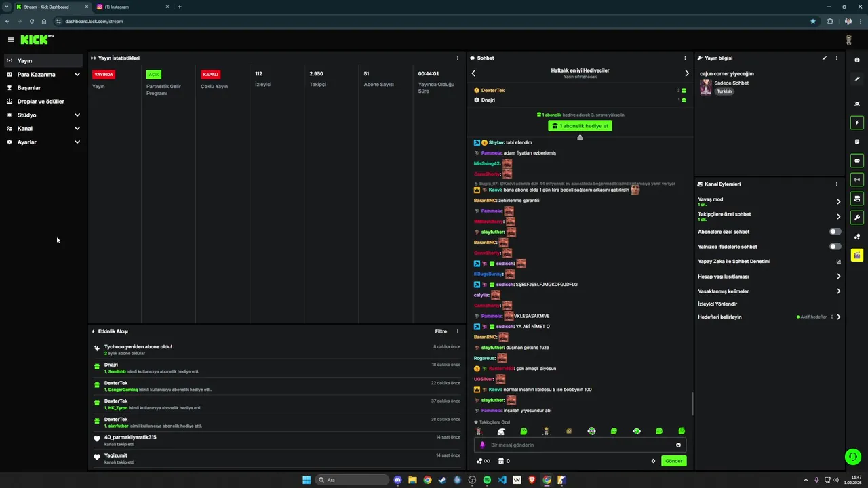
Task: Open Discord from the taskbar
Action: tap(397, 480)
